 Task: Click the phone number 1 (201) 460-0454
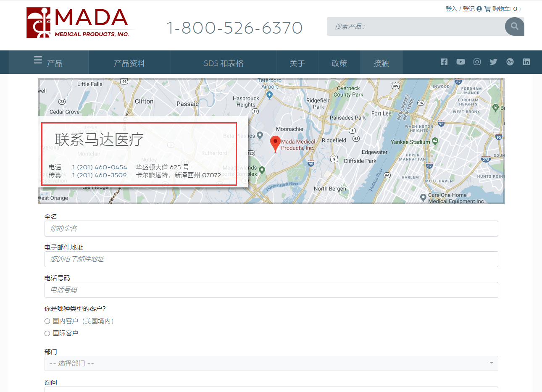click(x=99, y=167)
